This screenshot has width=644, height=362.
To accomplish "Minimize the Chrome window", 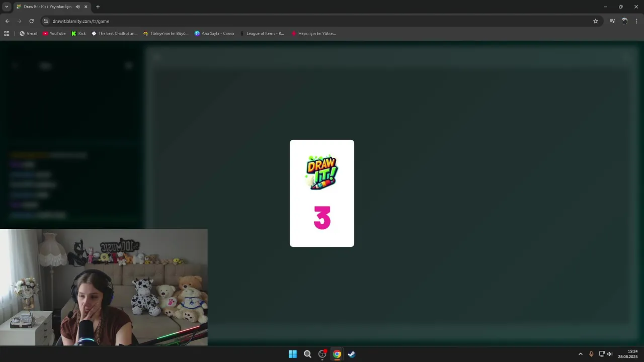I will pos(605,7).
